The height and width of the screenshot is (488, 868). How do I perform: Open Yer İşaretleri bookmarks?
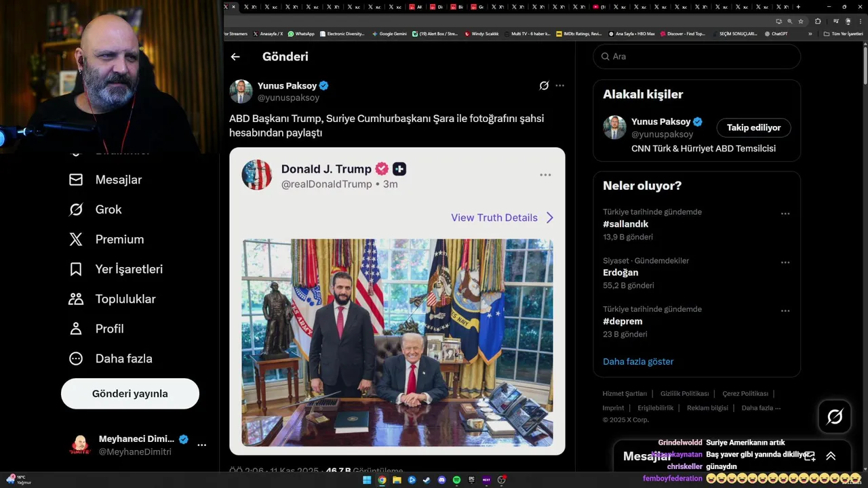116,269
